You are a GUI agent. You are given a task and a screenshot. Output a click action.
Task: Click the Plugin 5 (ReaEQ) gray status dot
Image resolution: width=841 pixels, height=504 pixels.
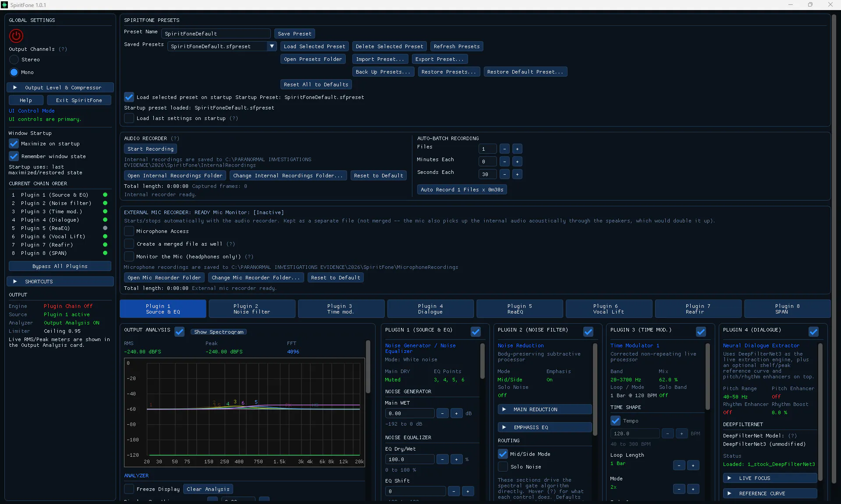click(105, 228)
